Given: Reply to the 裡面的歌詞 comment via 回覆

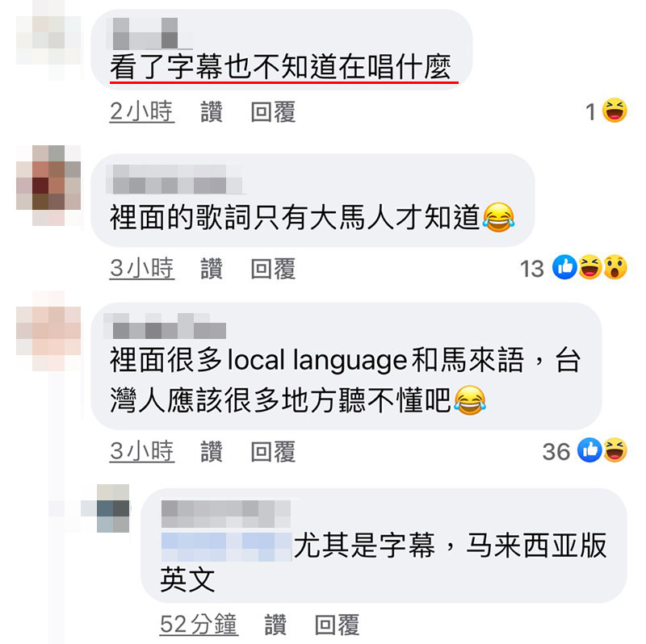Looking at the screenshot, I should click(273, 269).
